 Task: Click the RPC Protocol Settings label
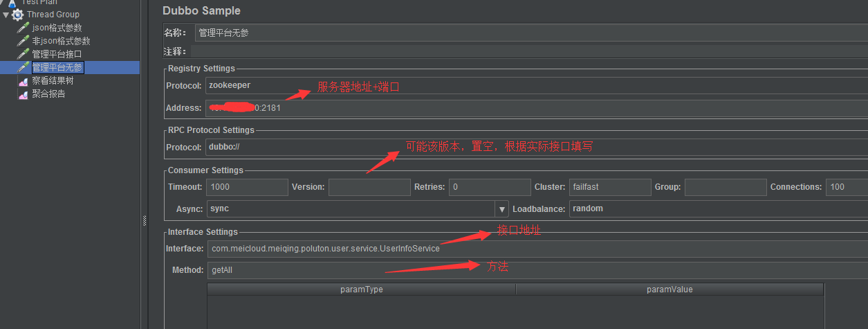(x=211, y=130)
